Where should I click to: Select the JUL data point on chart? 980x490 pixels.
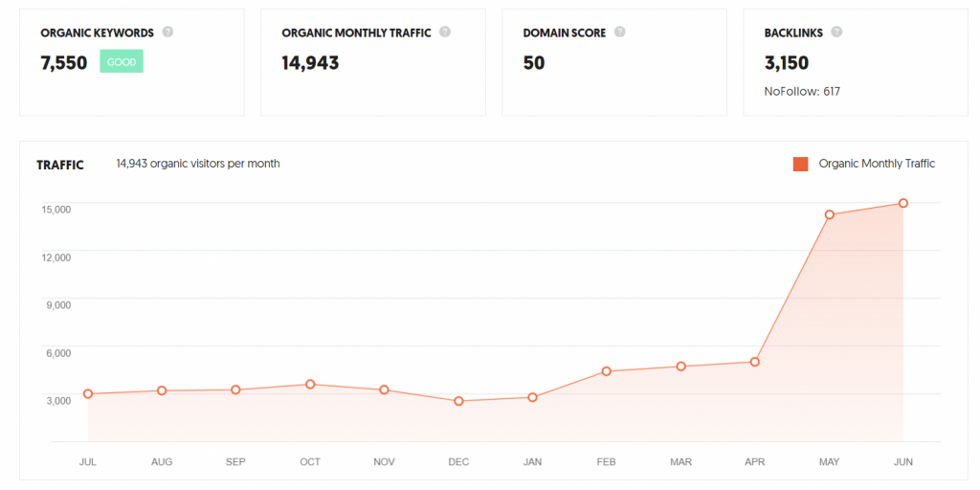[x=88, y=393]
